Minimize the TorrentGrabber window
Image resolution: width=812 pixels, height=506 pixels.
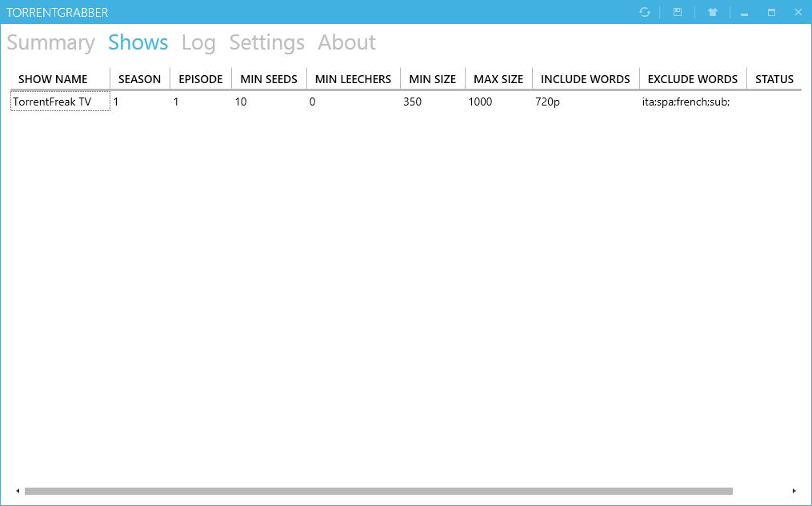pyautogui.click(x=744, y=13)
